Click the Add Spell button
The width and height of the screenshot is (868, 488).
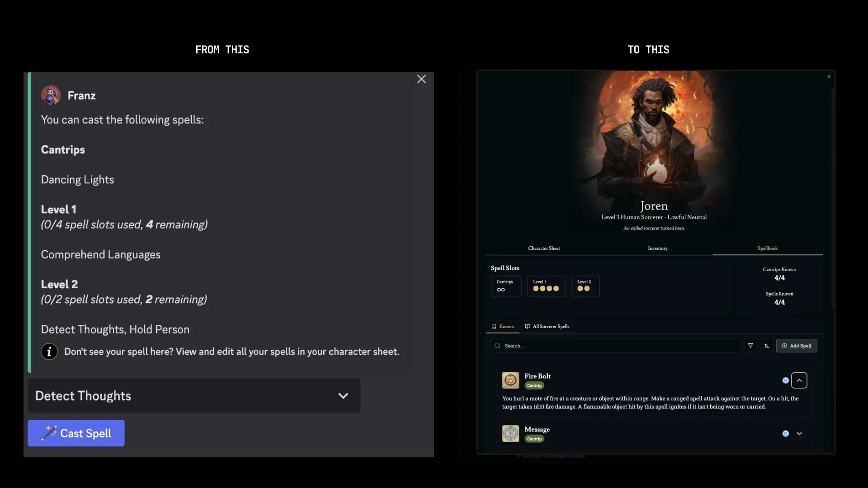point(797,346)
